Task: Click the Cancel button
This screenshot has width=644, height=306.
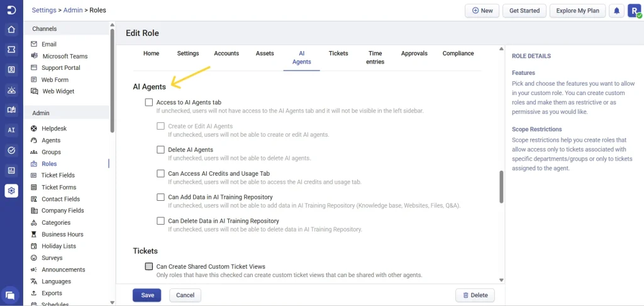Action: point(186,295)
